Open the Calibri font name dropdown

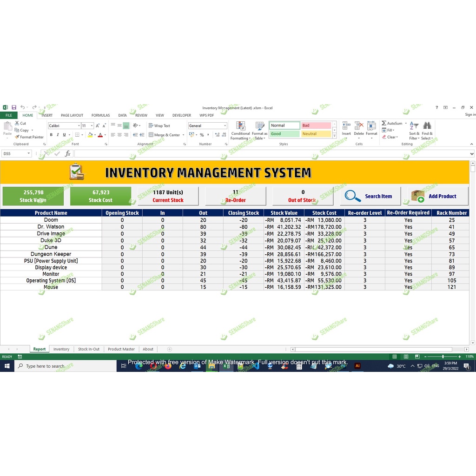(x=78, y=126)
